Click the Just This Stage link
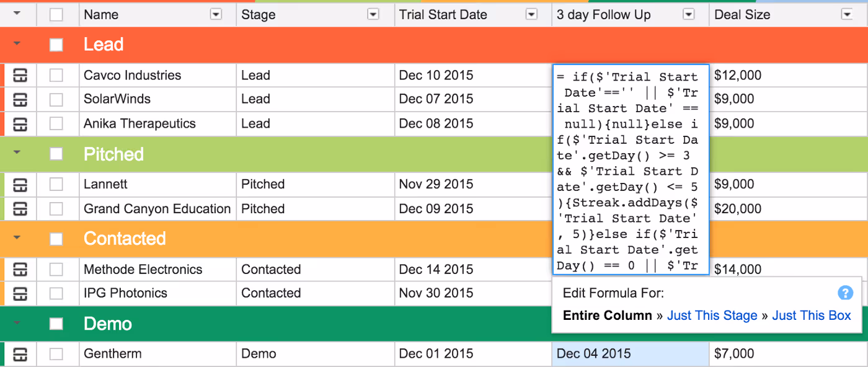Screen dimensions: 868x367 (x=712, y=316)
